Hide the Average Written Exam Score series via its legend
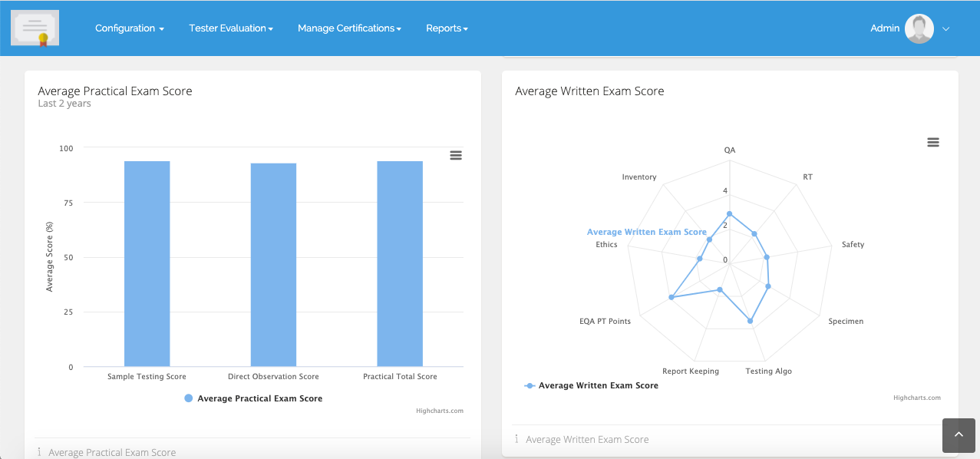The image size is (980, 459). pos(597,385)
